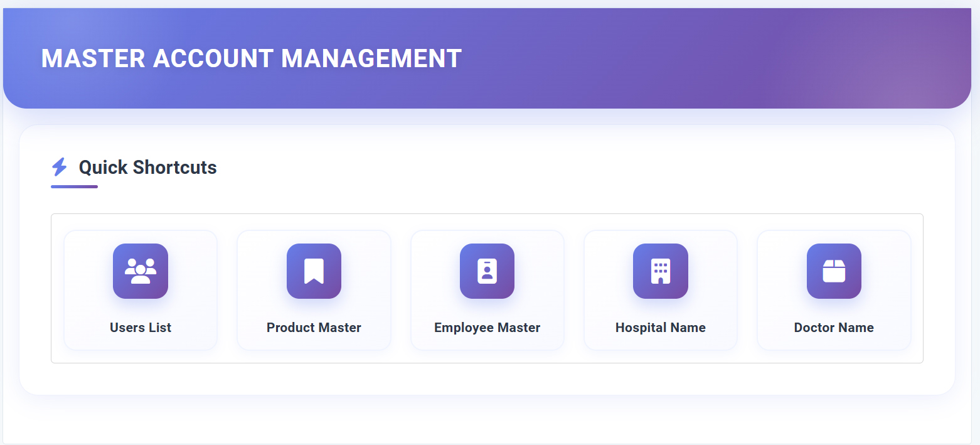The image size is (980, 445).
Task: Open the Product Master bookmark icon
Action: click(314, 271)
